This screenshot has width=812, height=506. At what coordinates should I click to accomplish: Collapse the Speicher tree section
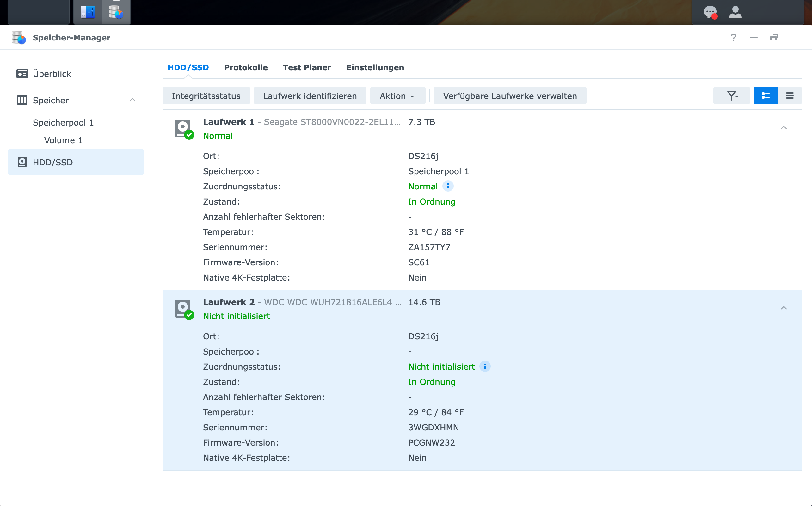132,100
